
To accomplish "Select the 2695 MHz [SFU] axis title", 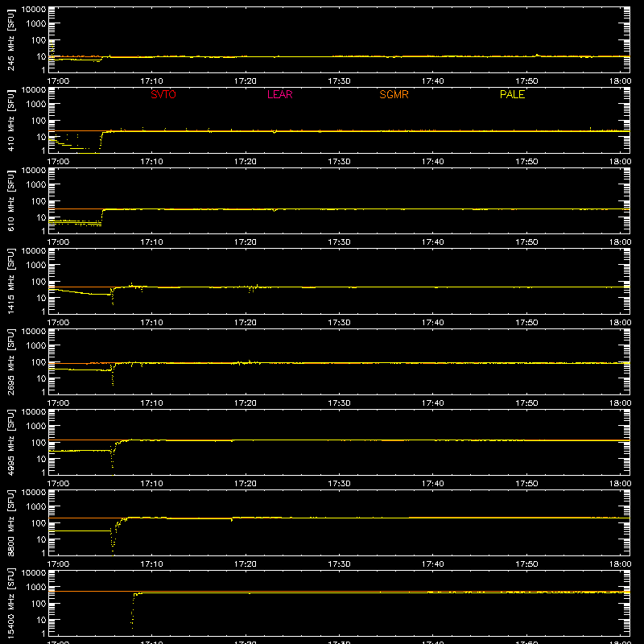I will 11,362.
